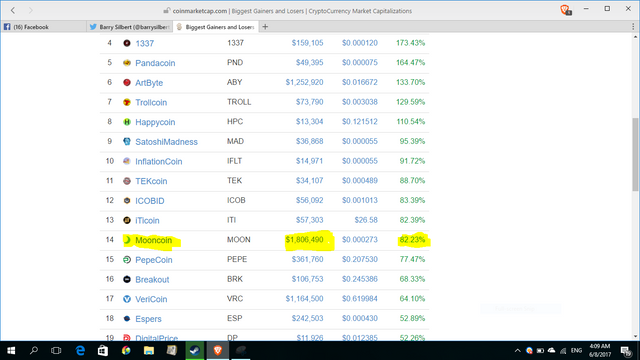Launch Microsoft Edge from the taskbar
The image size is (640, 360).
(x=80, y=351)
